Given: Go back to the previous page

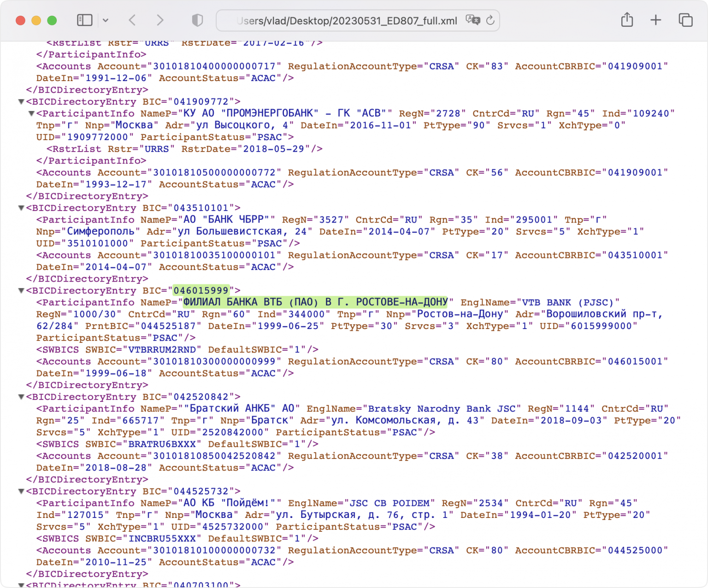Looking at the screenshot, I should coord(132,20).
